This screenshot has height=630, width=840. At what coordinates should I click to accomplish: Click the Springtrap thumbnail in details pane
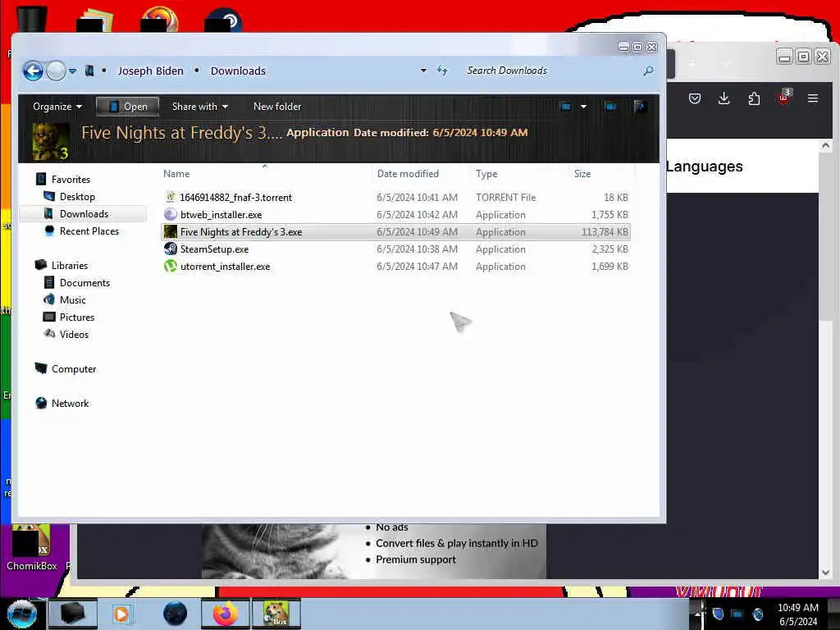point(51,141)
